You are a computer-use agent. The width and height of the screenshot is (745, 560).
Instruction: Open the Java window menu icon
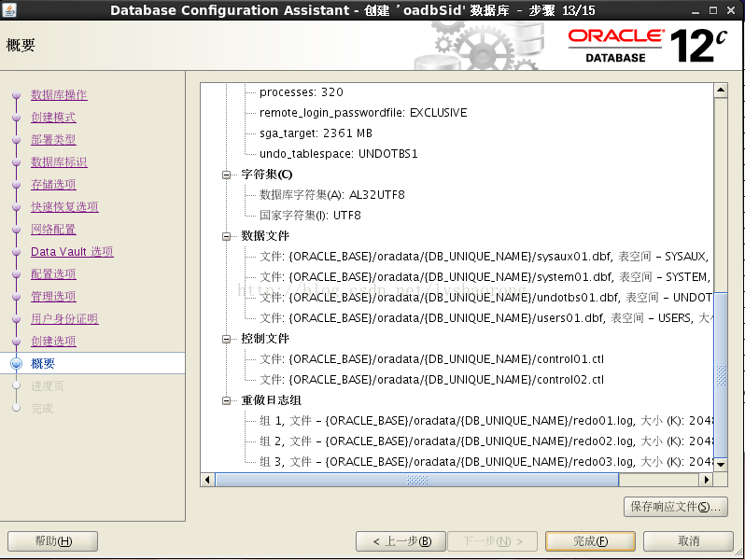tap(9, 9)
